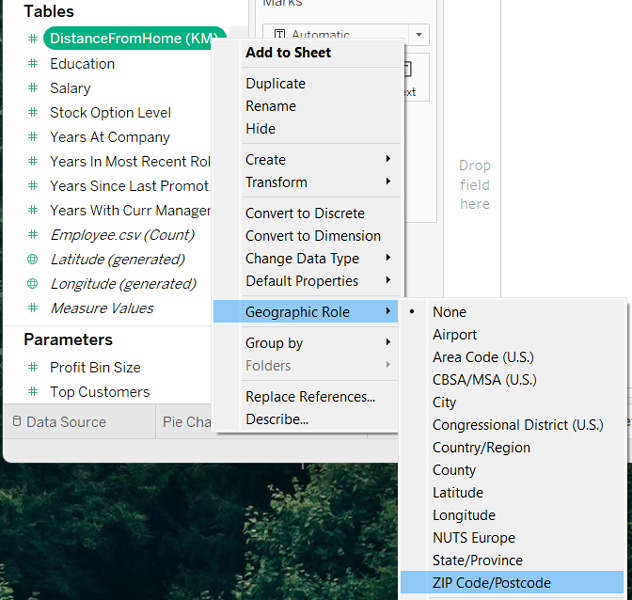Click the number icon beside Education field

click(x=32, y=64)
